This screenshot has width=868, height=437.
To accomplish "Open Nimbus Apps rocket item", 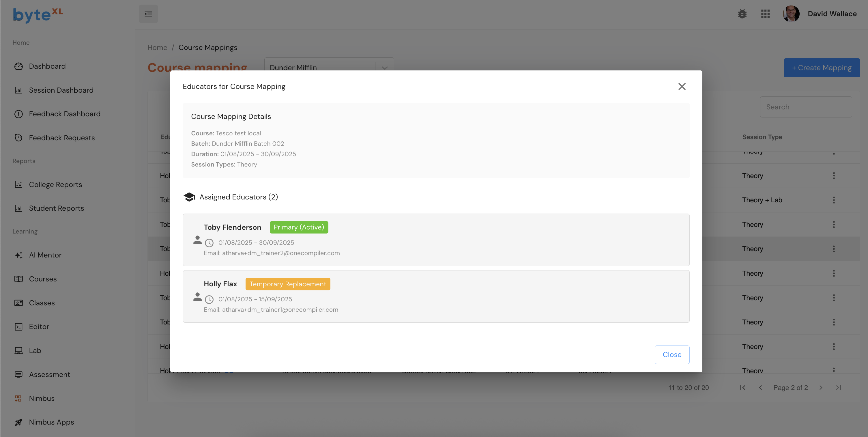I will click(51, 422).
